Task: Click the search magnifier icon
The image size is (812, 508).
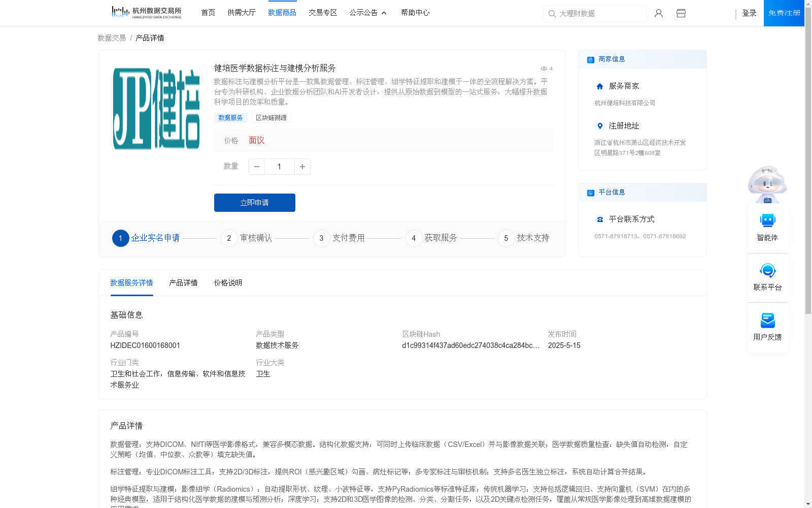Action: [552, 14]
